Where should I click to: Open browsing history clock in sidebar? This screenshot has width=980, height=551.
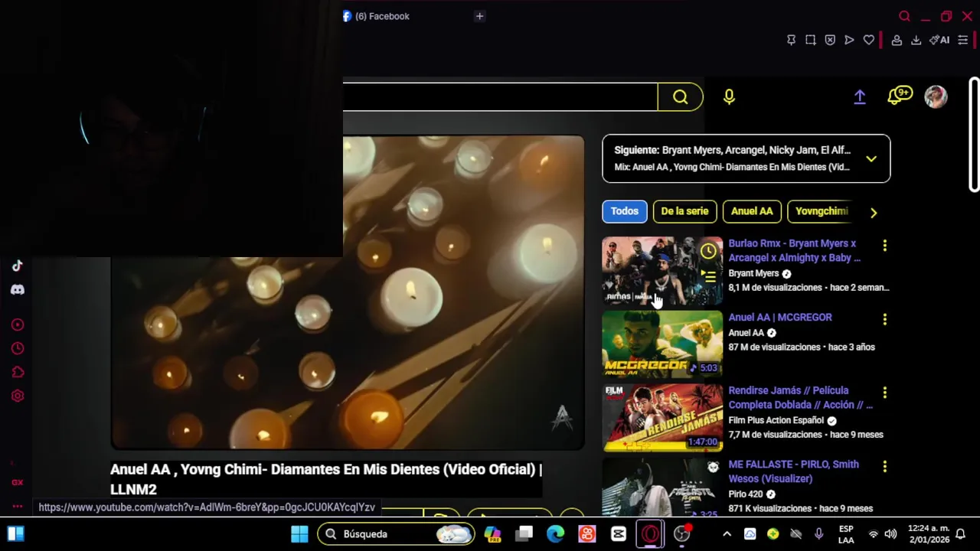click(17, 348)
